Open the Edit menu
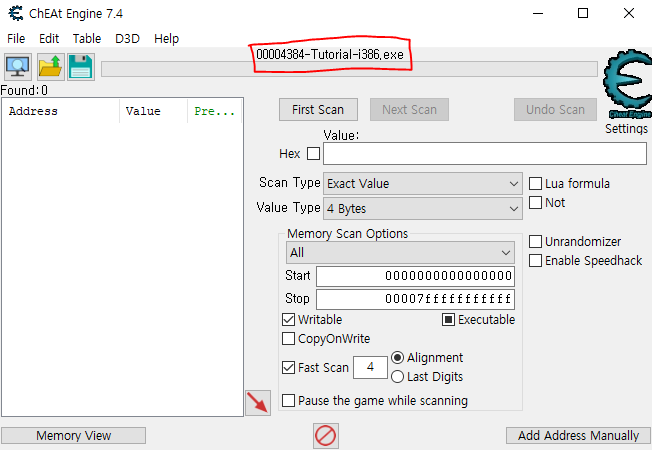This screenshot has width=652, height=450. pyautogui.click(x=49, y=39)
